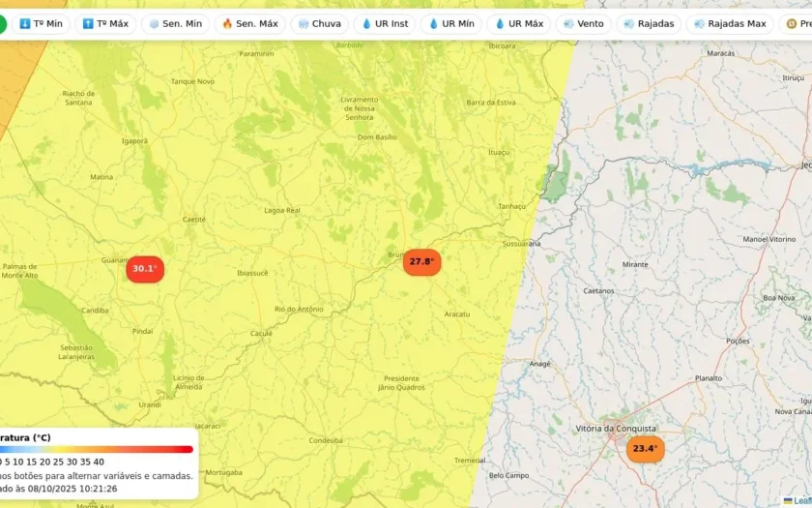The image size is (812, 508).
Task: Select the UR Mín humidity layer
Action: click(x=451, y=24)
